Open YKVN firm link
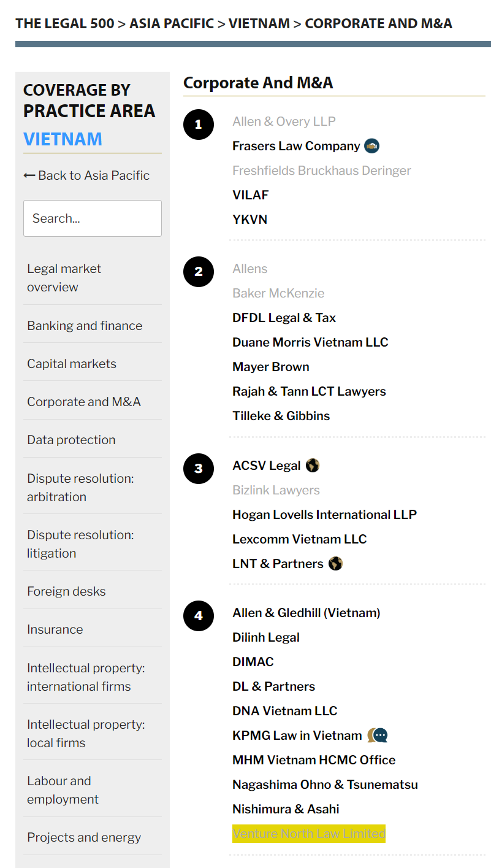The image size is (491, 868). (250, 220)
